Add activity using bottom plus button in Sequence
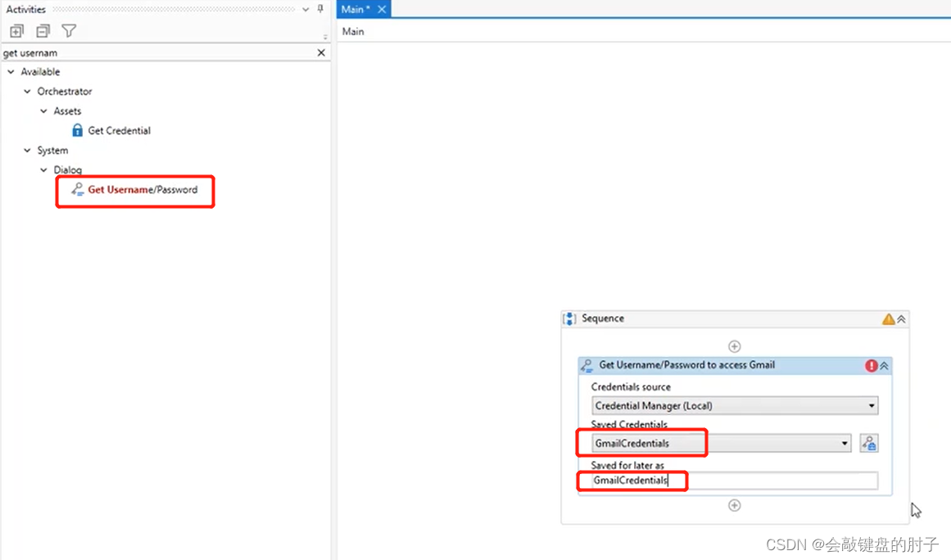This screenshot has width=951, height=560. tap(735, 505)
